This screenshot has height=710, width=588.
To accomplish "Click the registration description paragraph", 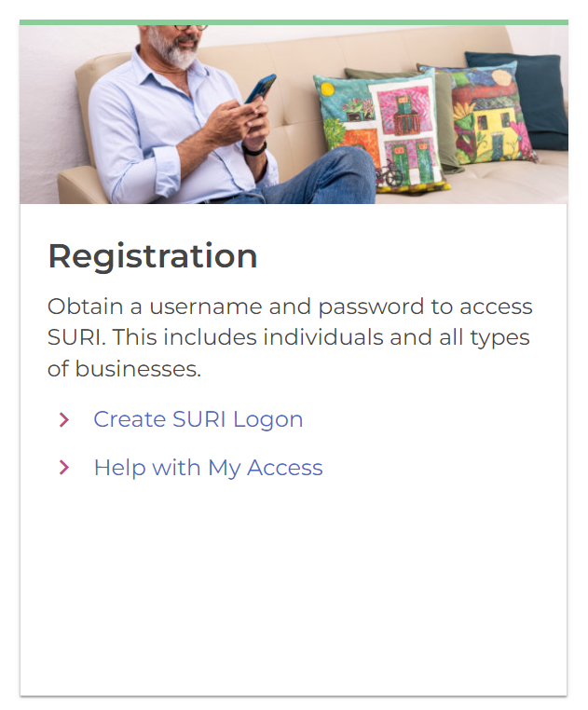I will point(290,337).
